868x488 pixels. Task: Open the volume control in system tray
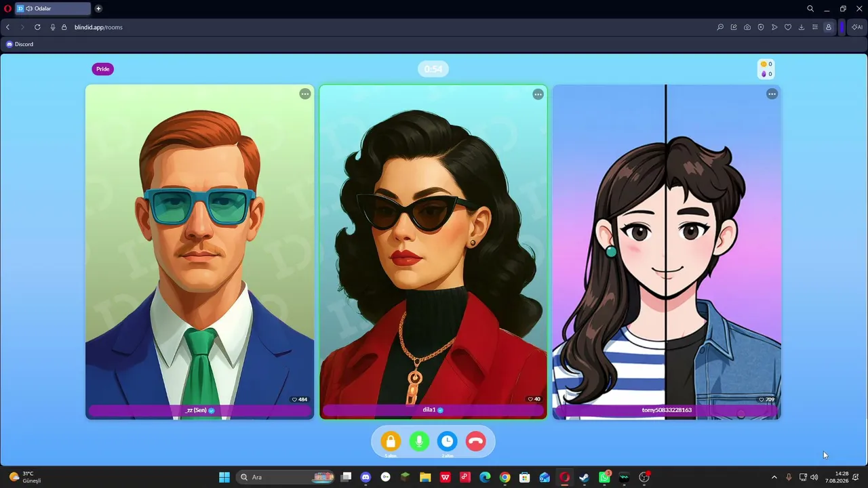click(x=814, y=477)
